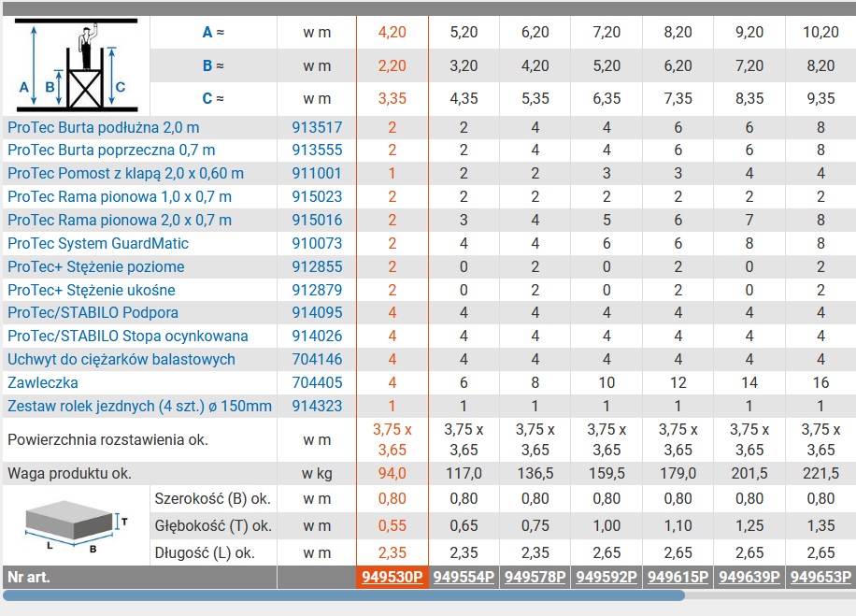Open article number 949554P

point(464,578)
